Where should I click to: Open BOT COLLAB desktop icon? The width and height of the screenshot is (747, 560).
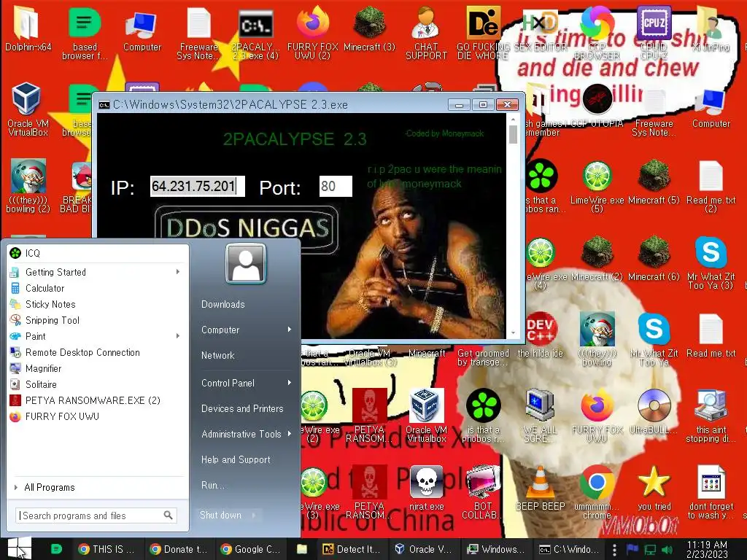pos(483,492)
